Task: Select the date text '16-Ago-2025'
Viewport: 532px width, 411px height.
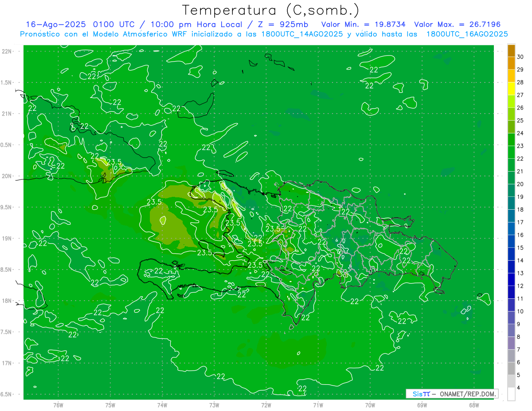Action: [56, 24]
